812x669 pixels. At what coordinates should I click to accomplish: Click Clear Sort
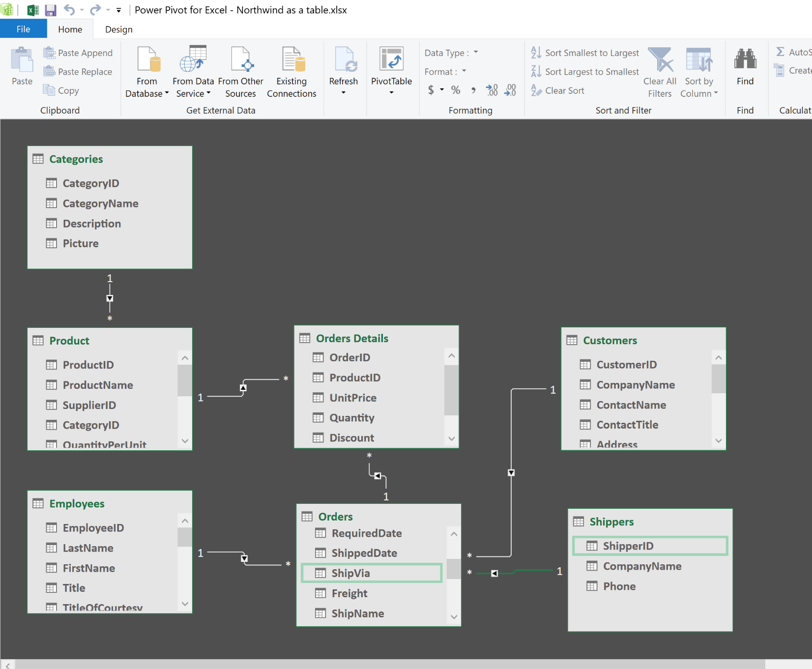pyautogui.click(x=557, y=90)
